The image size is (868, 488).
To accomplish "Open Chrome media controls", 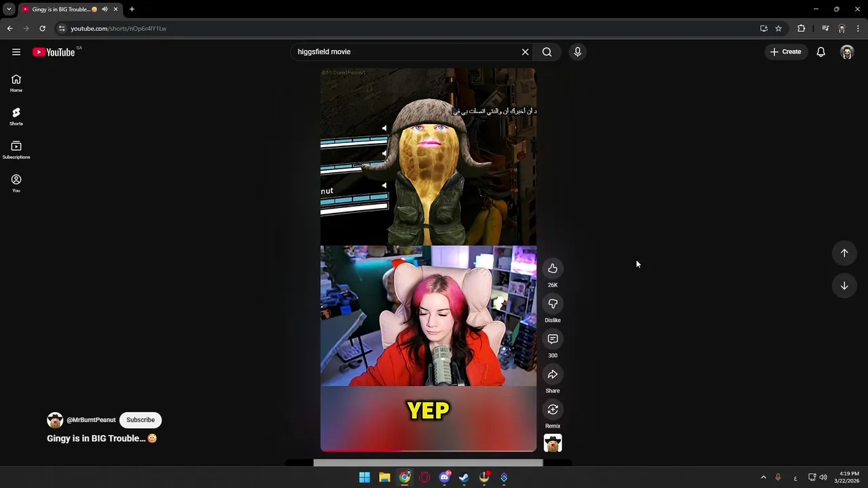I will tap(825, 28).
